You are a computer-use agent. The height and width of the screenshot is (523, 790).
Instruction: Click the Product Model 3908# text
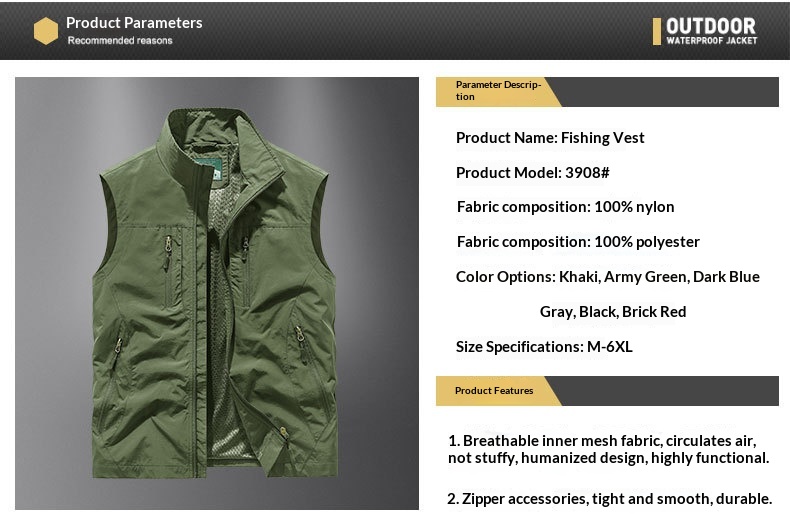[533, 173]
